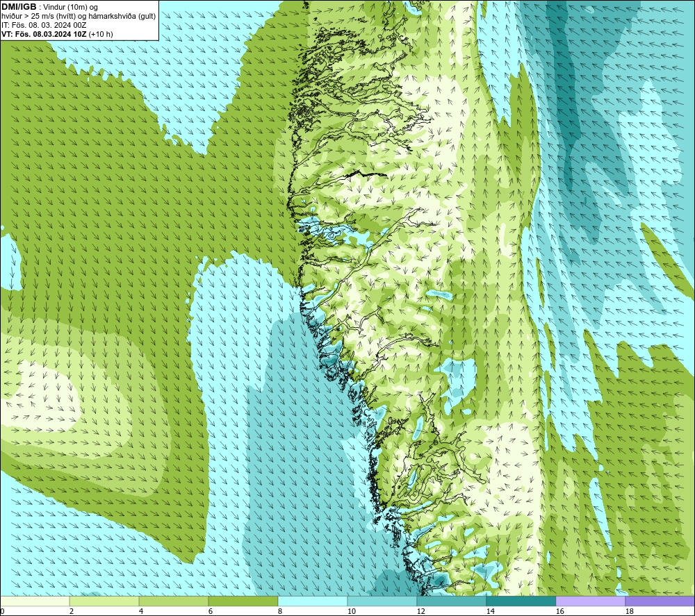Click the scale label '10'
Screen dimensions: 695x616
point(352,612)
